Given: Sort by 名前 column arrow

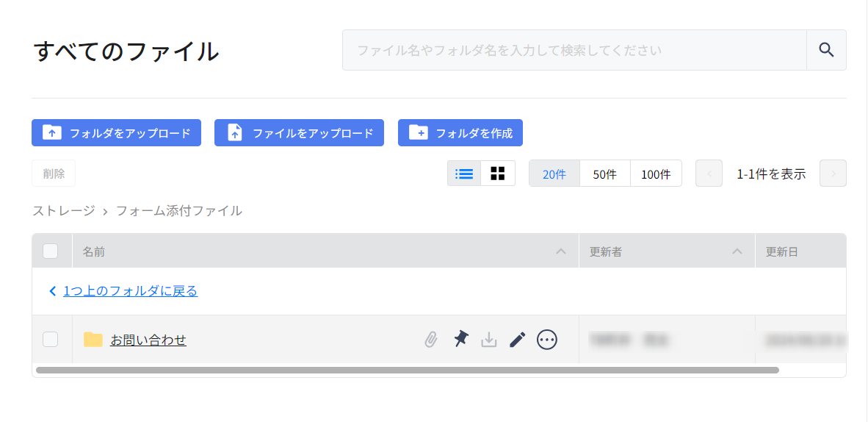Looking at the screenshot, I should coord(561,251).
